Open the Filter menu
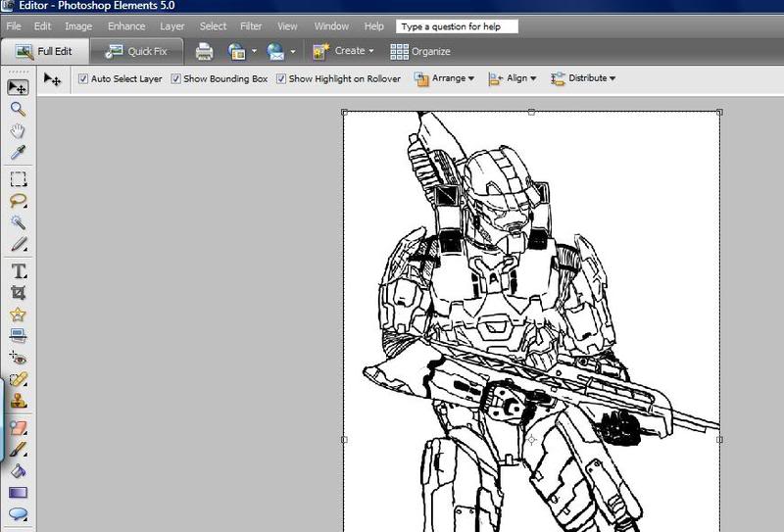Image resolution: width=784 pixels, height=532 pixels. pyautogui.click(x=251, y=26)
